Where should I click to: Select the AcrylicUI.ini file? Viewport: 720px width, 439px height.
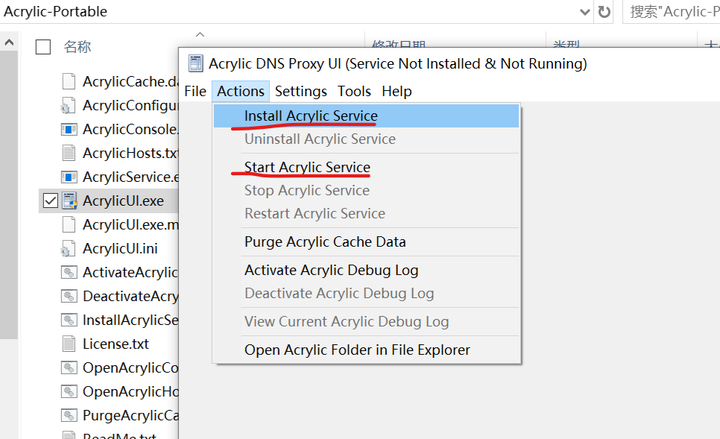(119, 249)
